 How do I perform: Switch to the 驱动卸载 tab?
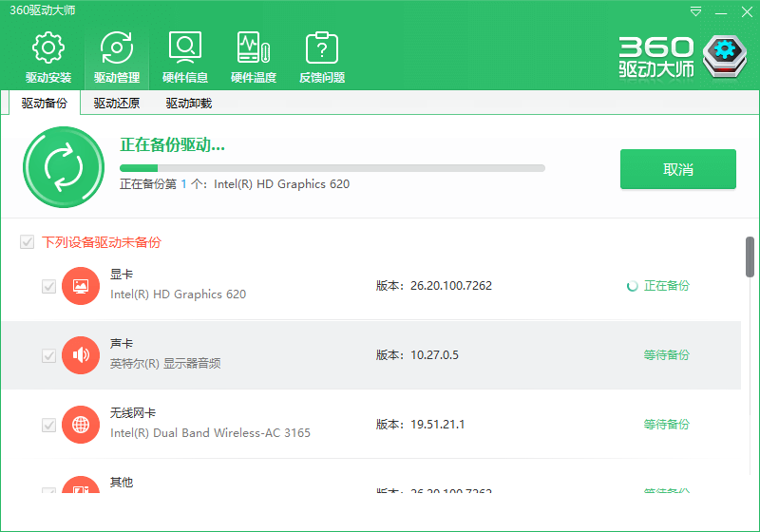pos(188,104)
